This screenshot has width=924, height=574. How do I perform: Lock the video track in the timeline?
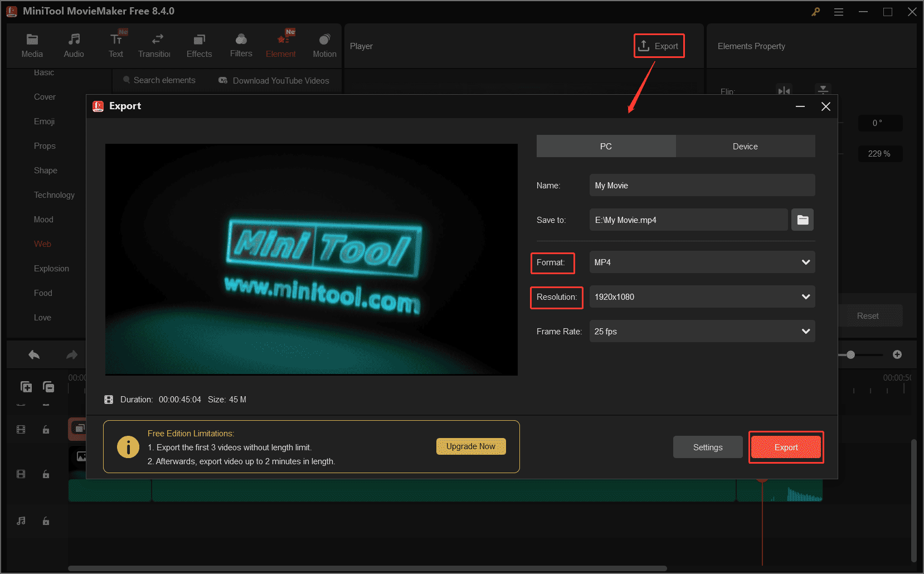(46, 429)
